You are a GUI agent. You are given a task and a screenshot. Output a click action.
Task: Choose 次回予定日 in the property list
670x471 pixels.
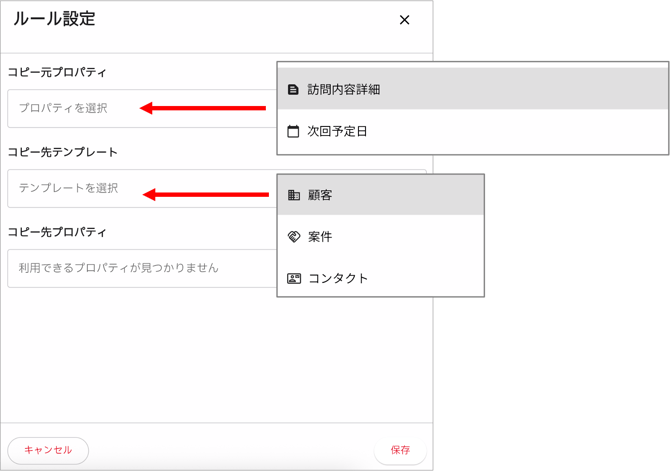(338, 131)
